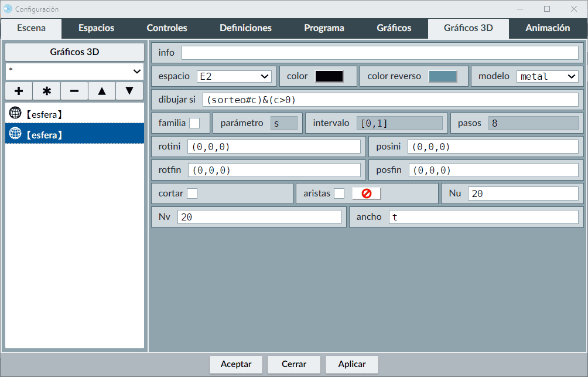This screenshot has height=377, width=588.
Task: Move selected graphic down with arrow
Action: click(x=129, y=91)
